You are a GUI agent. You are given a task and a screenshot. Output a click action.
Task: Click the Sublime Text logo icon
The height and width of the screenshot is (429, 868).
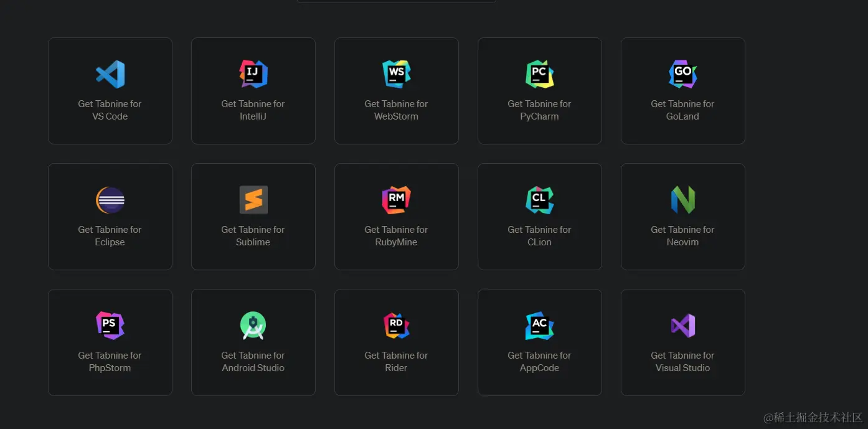point(253,200)
